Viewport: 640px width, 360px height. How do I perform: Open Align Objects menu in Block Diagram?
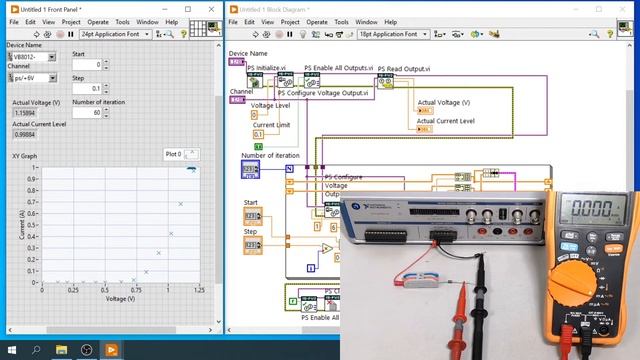tap(440, 34)
